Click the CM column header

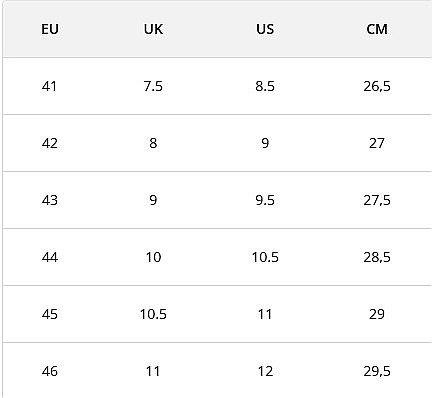(377, 29)
